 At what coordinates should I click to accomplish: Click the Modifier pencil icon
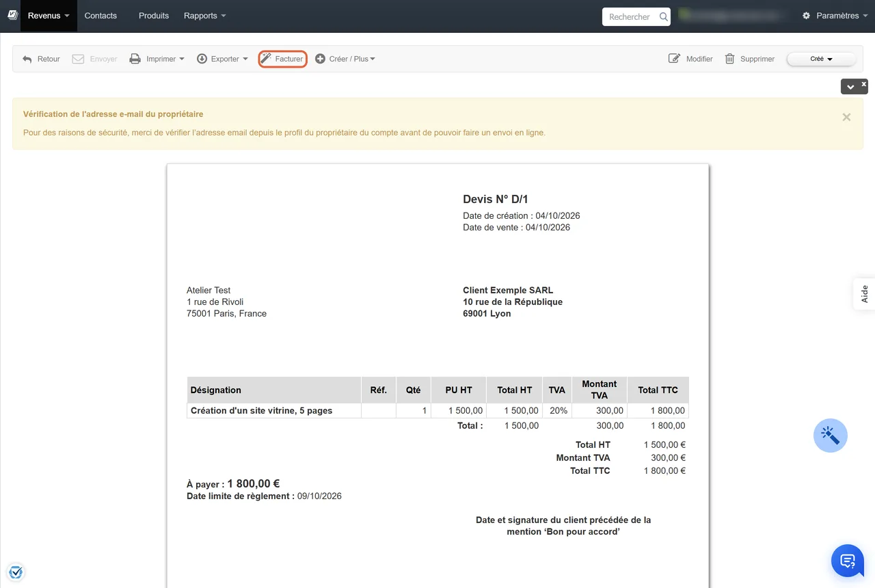click(674, 59)
